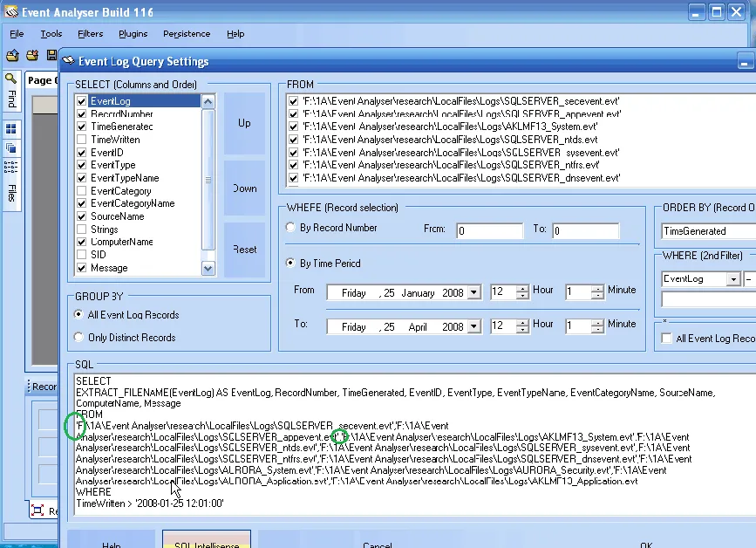The height and width of the screenshot is (548, 756).
Task: Click the Down button to move column
Action: (244, 188)
